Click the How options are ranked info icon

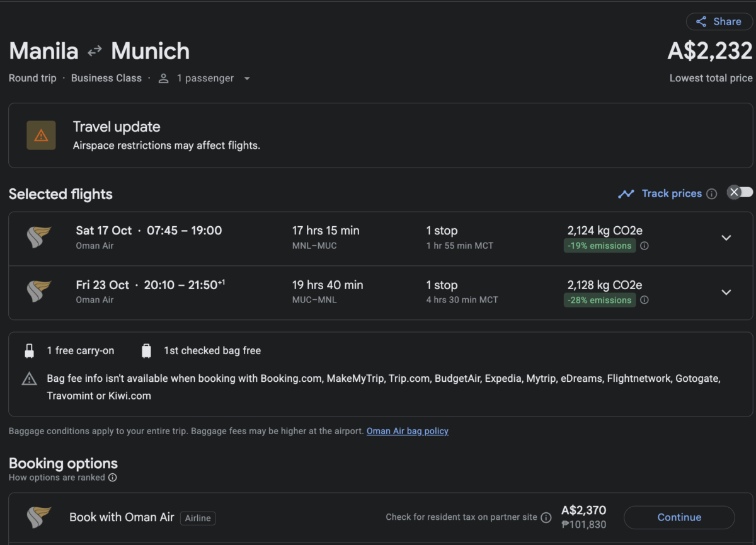click(x=113, y=478)
